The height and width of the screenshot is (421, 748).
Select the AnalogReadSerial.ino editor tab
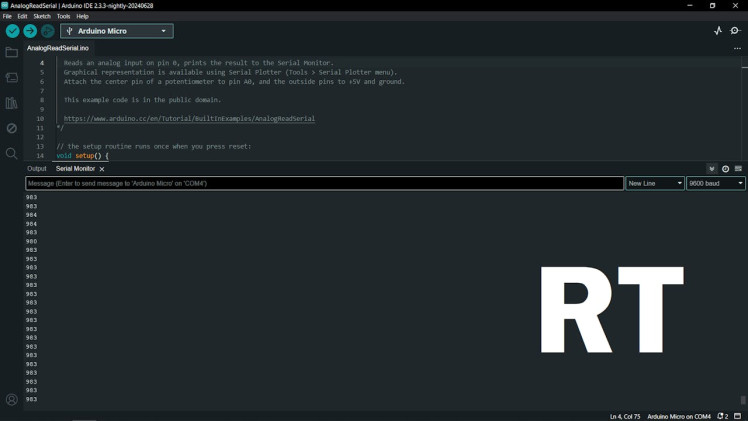(58, 48)
